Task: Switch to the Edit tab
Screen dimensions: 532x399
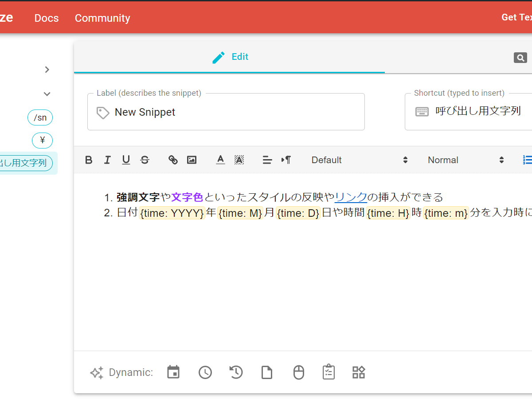Action: pyautogui.click(x=230, y=57)
